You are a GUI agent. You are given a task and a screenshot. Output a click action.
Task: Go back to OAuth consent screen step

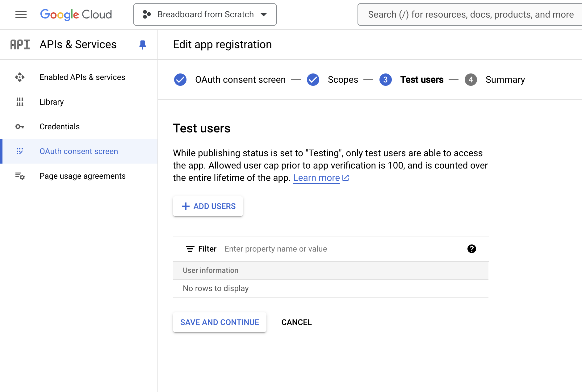[x=240, y=80]
